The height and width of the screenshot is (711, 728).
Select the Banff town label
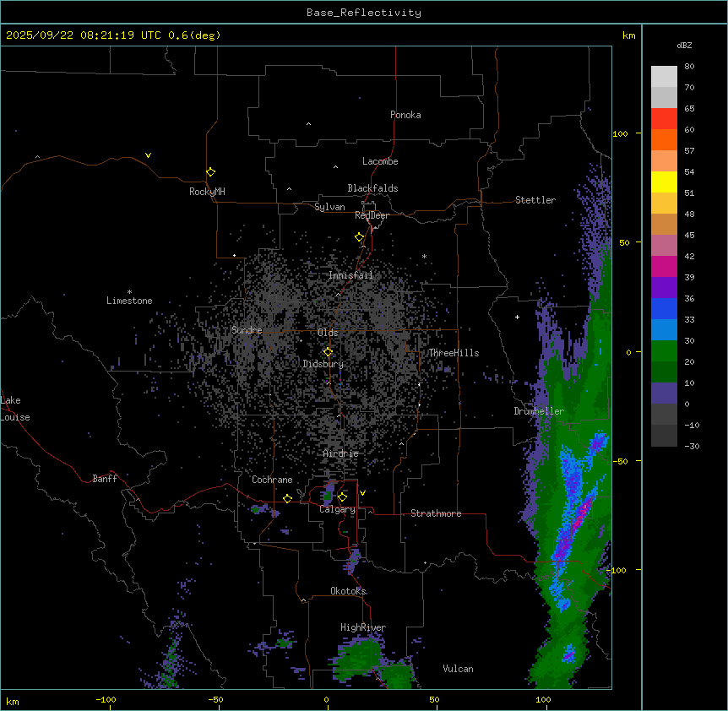coord(105,479)
